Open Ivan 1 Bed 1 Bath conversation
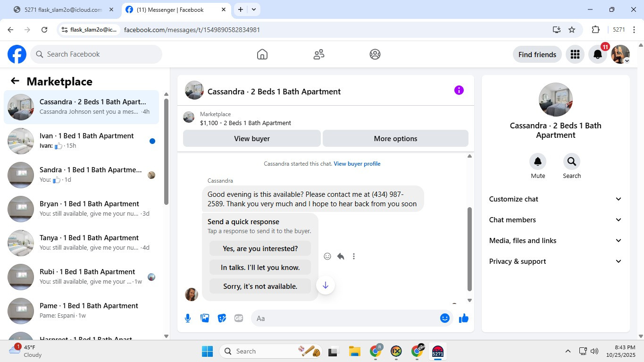The width and height of the screenshot is (644, 362). point(82,141)
